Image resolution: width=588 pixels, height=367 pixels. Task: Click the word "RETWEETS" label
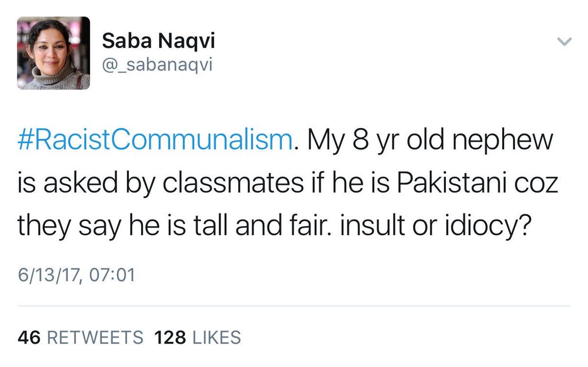[94, 338]
